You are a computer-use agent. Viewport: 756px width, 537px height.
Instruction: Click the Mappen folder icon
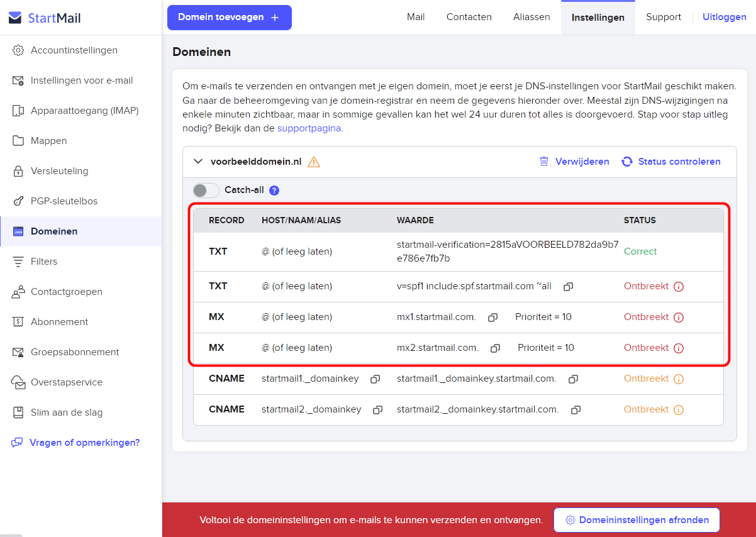18,141
